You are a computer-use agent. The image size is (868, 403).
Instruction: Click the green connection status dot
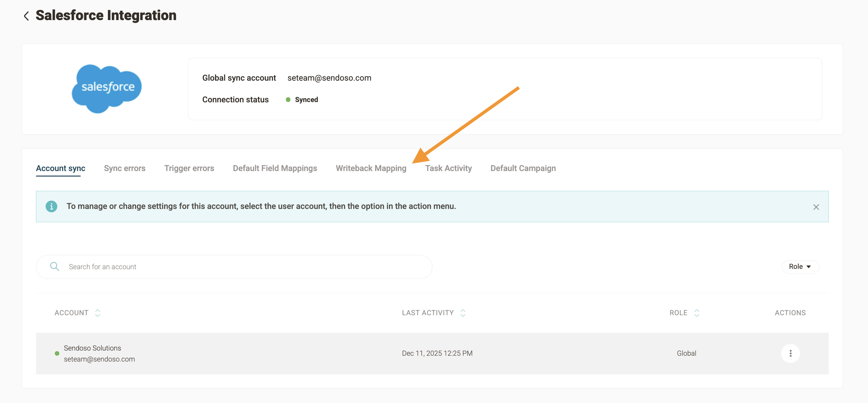(x=288, y=100)
